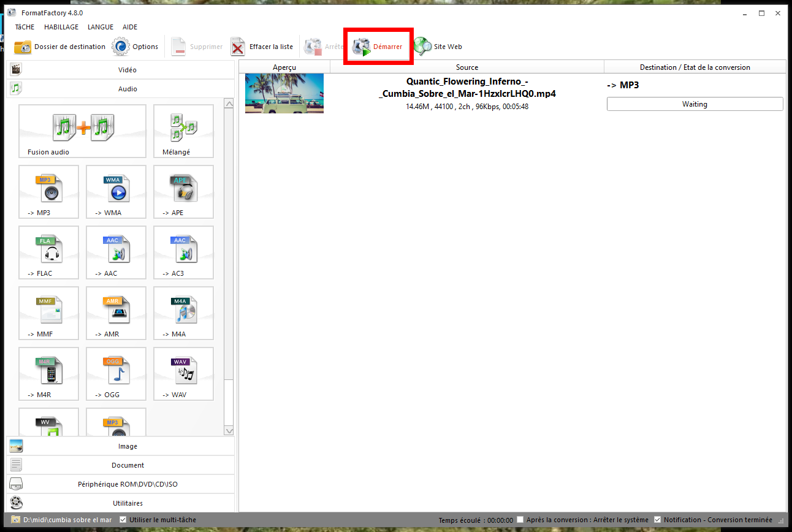Select the M4R ringtone format icon

click(49, 373)
